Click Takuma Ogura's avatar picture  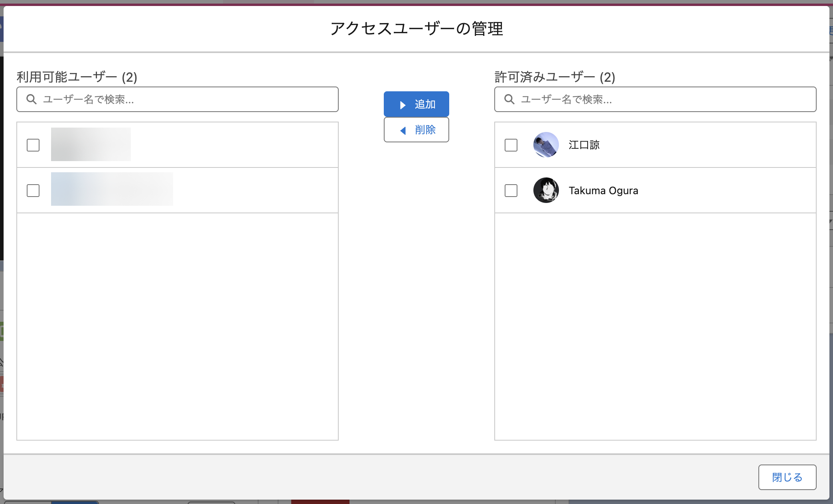coord(546,190)
